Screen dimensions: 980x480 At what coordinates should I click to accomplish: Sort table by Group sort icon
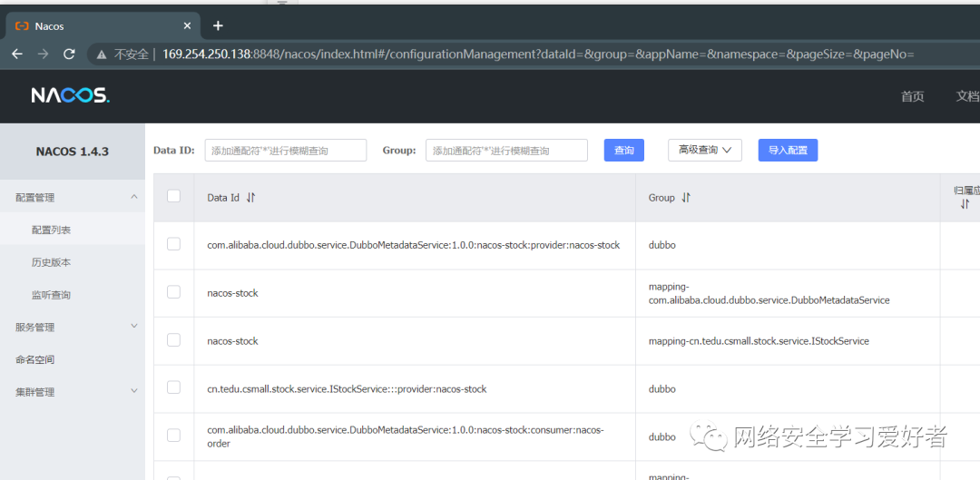click(686, 198)
